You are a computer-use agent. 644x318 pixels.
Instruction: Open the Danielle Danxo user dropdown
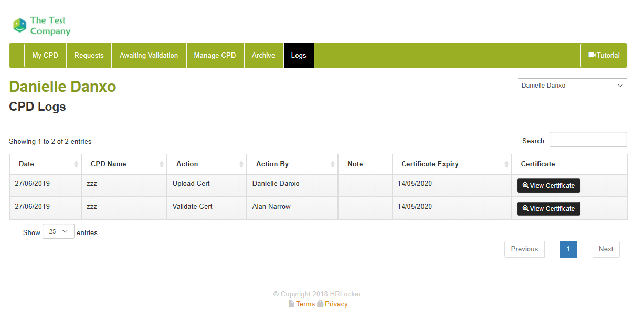click(x=572, y=86)
